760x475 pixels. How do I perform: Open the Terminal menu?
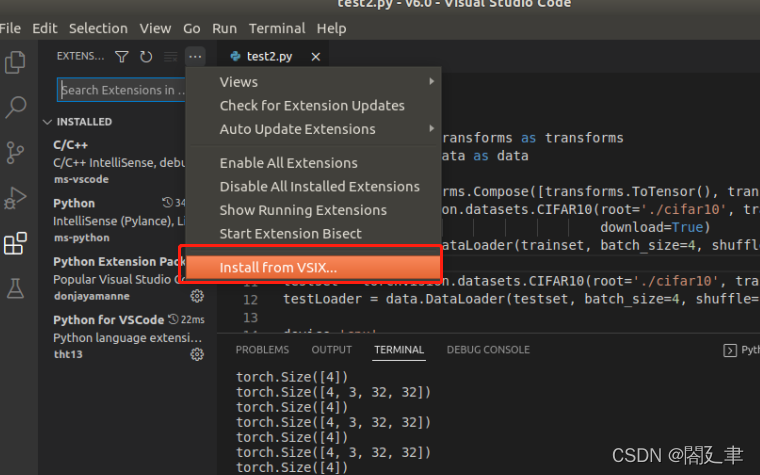pyautogui.click(x=277, y=29)
